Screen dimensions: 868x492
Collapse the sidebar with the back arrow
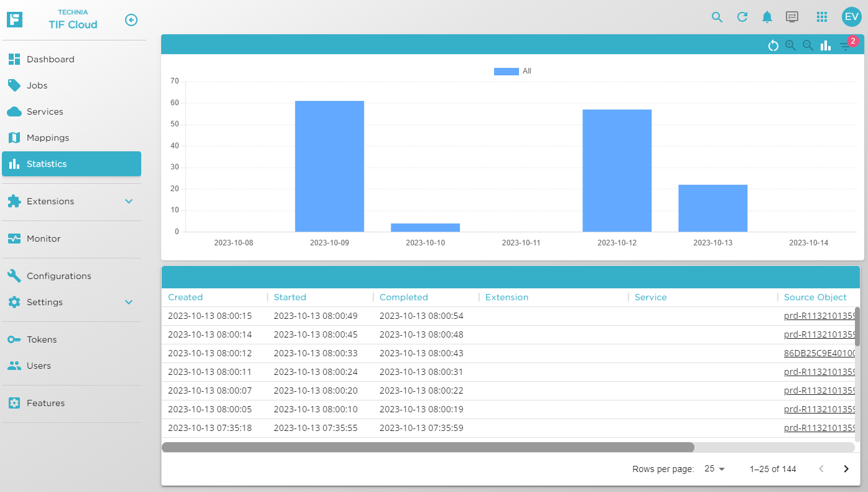131,20
